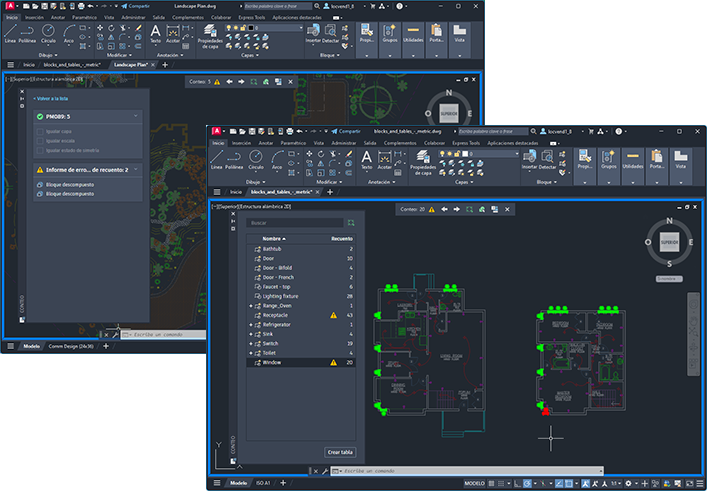Expand the Switch row
This screenshot has height=491, width=707.
[251, 344]
